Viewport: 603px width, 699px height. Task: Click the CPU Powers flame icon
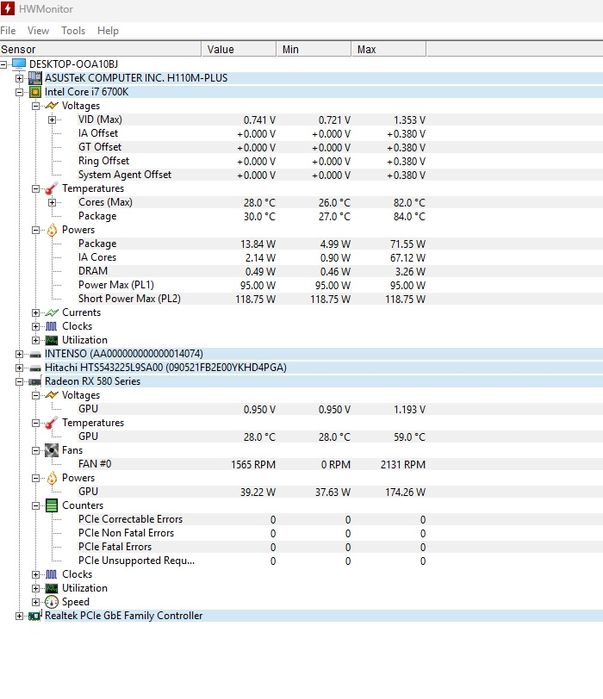point(52,230)
